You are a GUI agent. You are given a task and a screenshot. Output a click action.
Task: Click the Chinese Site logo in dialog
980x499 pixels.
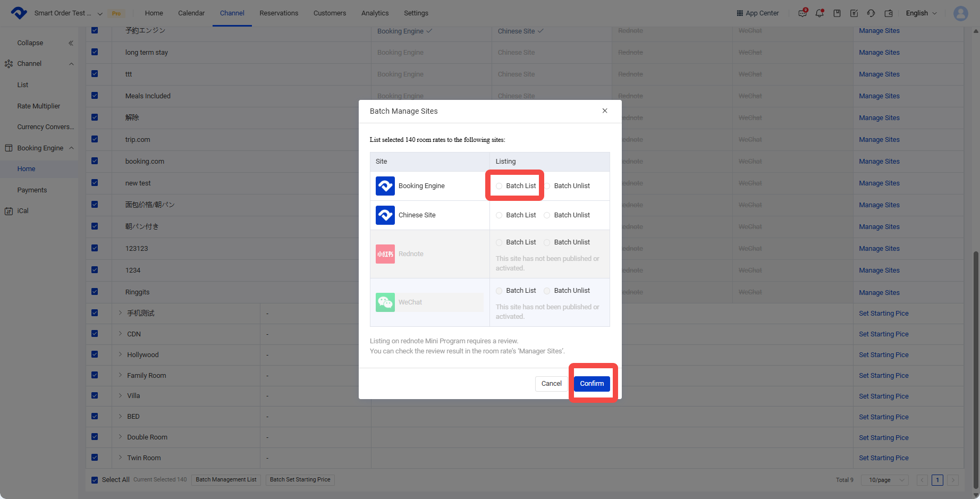click(385, 215)
